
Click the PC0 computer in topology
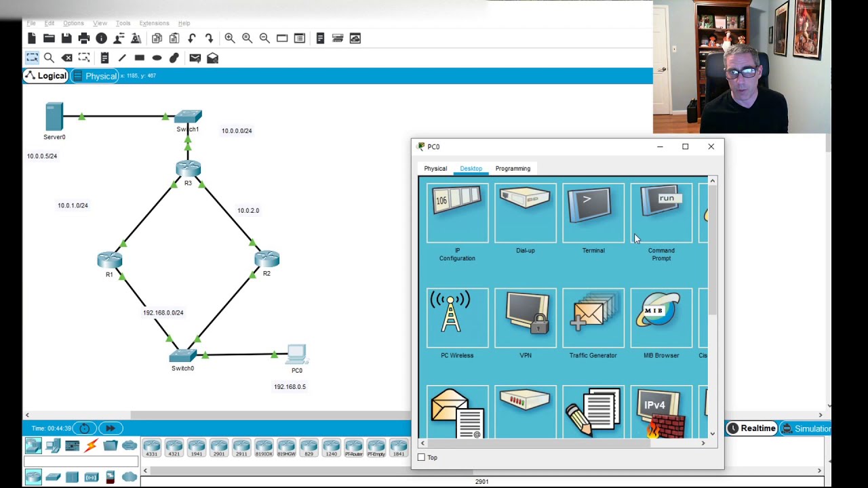(x=296, y=354)
